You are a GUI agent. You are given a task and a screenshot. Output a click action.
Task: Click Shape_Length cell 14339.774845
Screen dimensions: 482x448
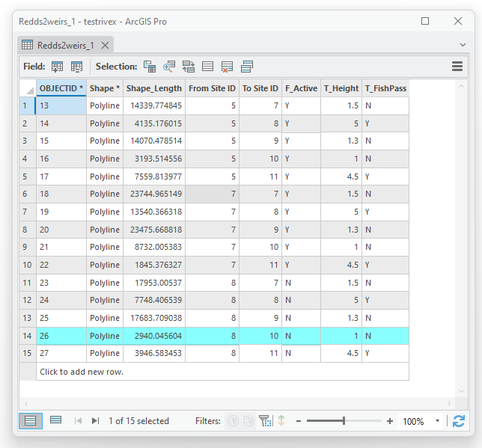point(154,105)
